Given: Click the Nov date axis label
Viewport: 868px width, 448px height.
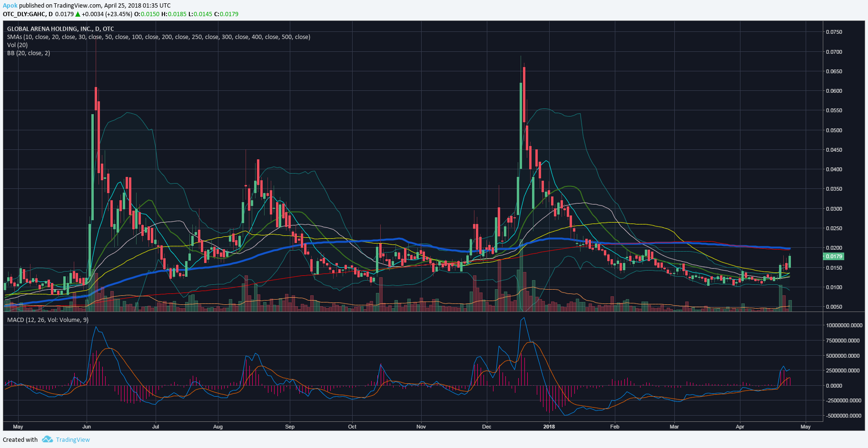Looking at the screenshot, I should pyautogui.click(x=421, y=427).
